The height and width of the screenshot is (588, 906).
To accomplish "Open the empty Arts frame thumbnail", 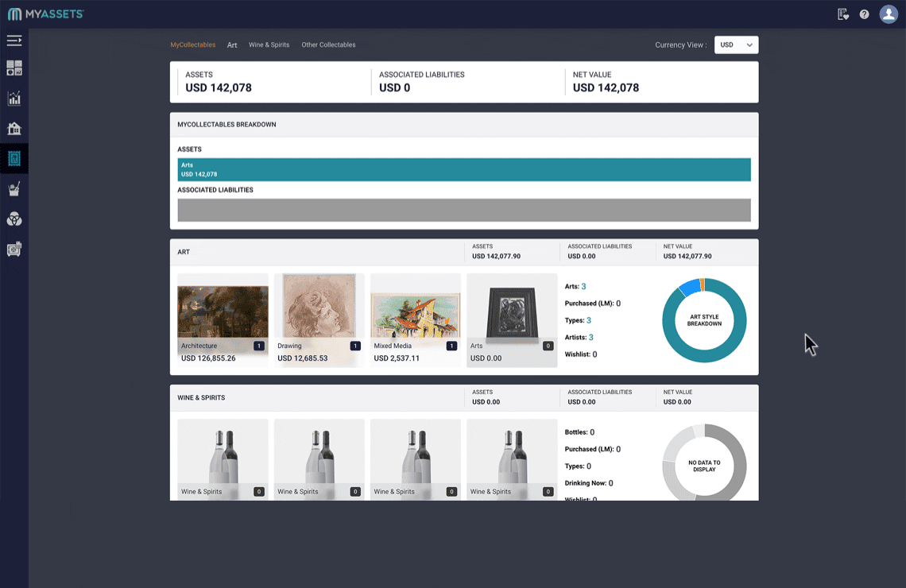I will point(512,320).
